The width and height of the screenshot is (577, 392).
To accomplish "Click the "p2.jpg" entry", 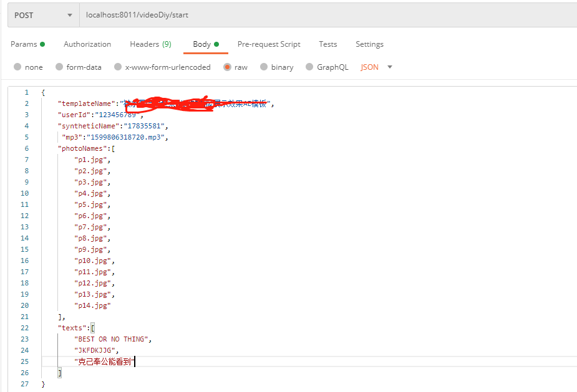I will (x=90, y=171).
